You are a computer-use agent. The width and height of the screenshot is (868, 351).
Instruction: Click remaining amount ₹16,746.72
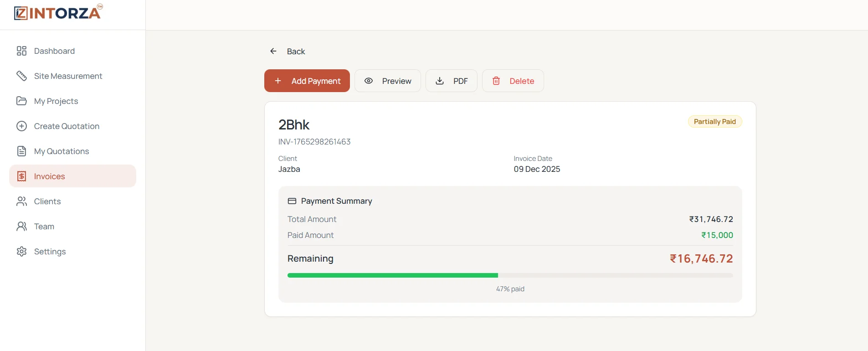coord(701,258)
